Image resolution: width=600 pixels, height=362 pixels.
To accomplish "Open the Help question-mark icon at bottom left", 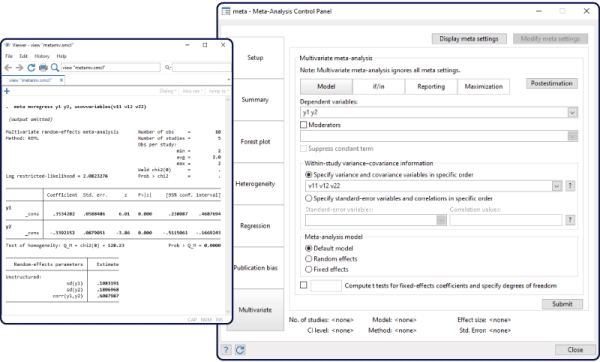I will [226, 350].
